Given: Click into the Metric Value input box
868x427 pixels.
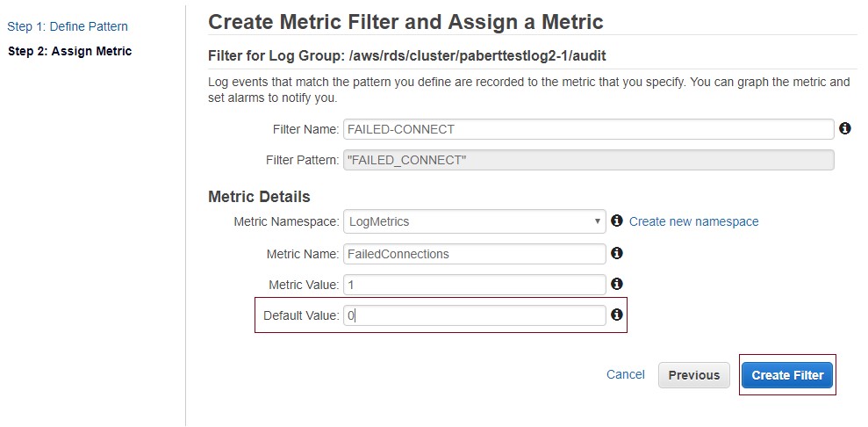Looking at the screenshot, I should pyautogui.click(x=475, y=285).
